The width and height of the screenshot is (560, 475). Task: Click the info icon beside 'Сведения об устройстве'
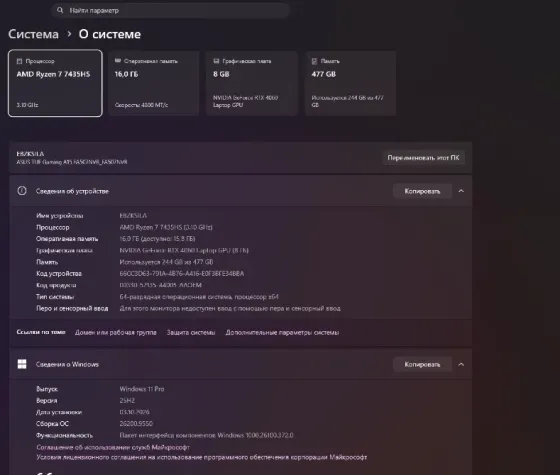pos(22,191)
